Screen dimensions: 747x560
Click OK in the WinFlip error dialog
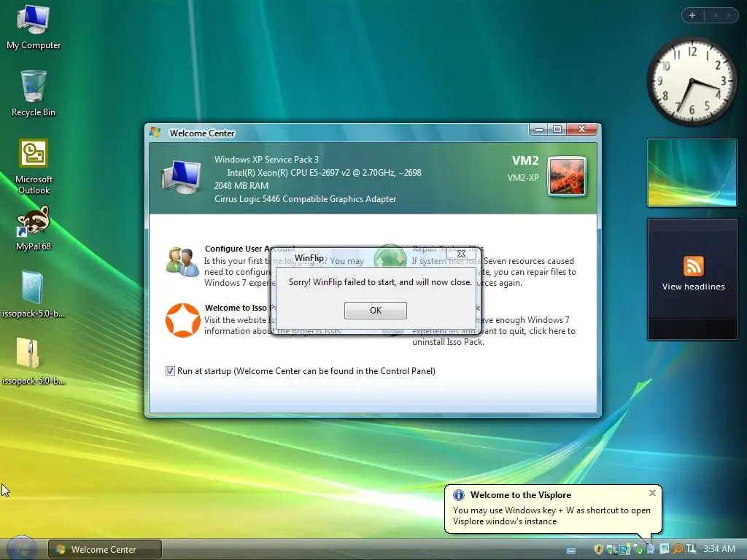tap(376, 310)
